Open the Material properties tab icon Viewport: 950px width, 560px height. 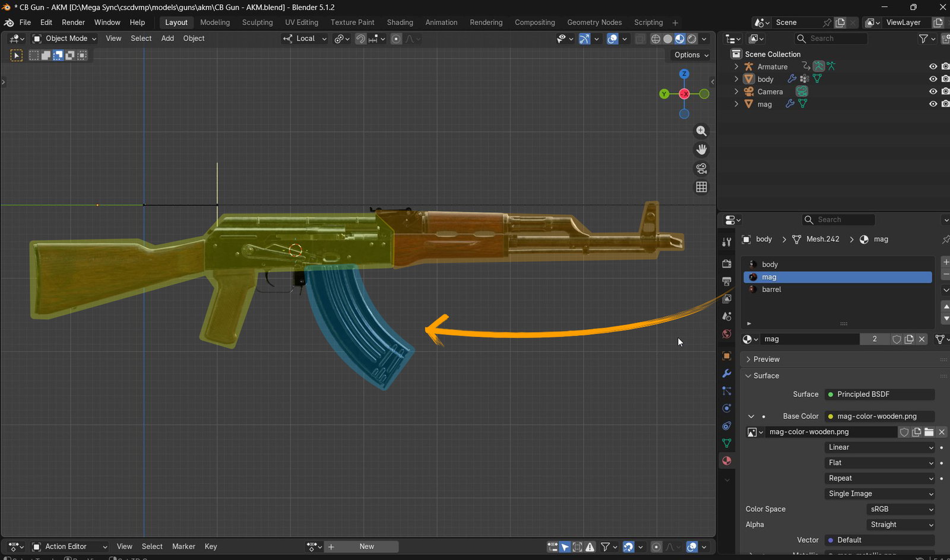(726, 461)
